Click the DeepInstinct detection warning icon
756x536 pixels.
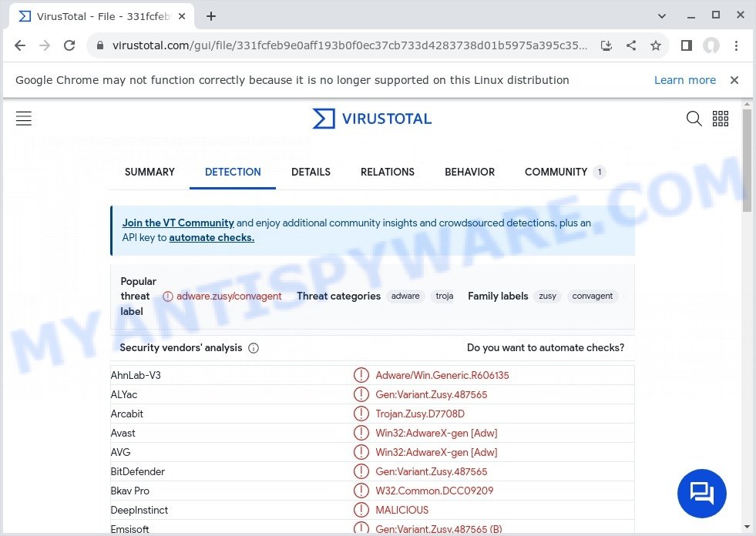click(361, 510)
